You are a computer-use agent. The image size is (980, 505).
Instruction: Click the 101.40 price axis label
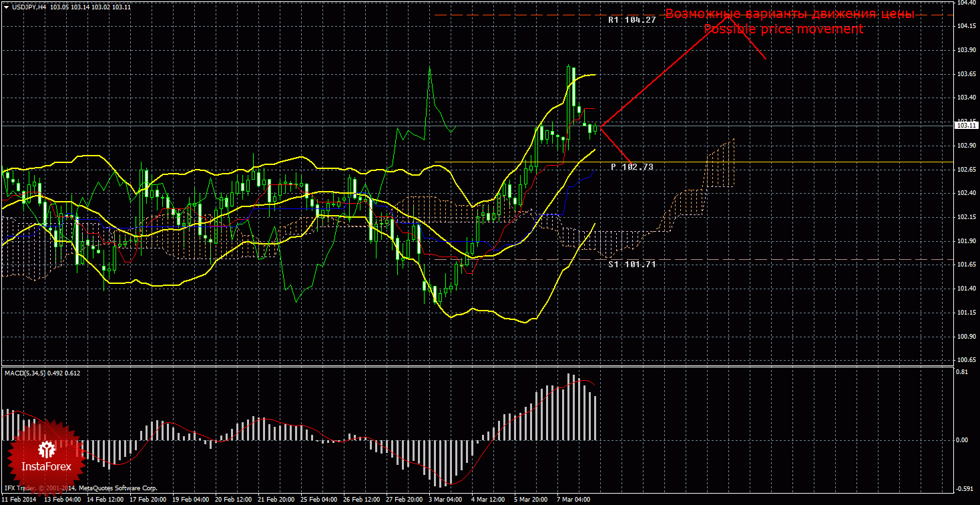tap(967, 289)
